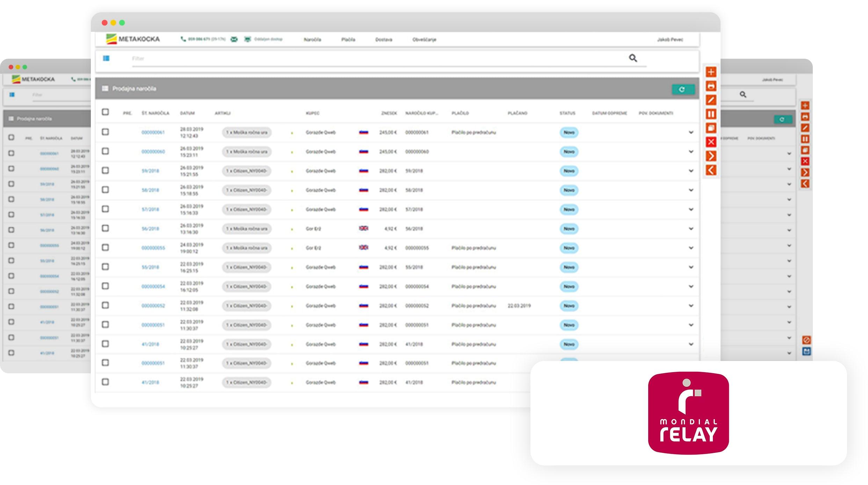Check the box for order 56/2018

tap(105, 228)
